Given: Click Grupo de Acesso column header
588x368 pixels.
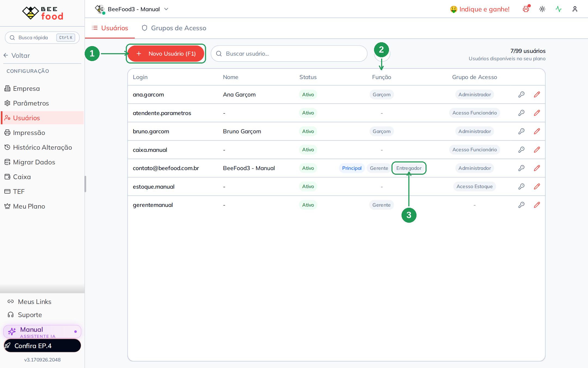Looking at the screenshot, I should 474,77.
